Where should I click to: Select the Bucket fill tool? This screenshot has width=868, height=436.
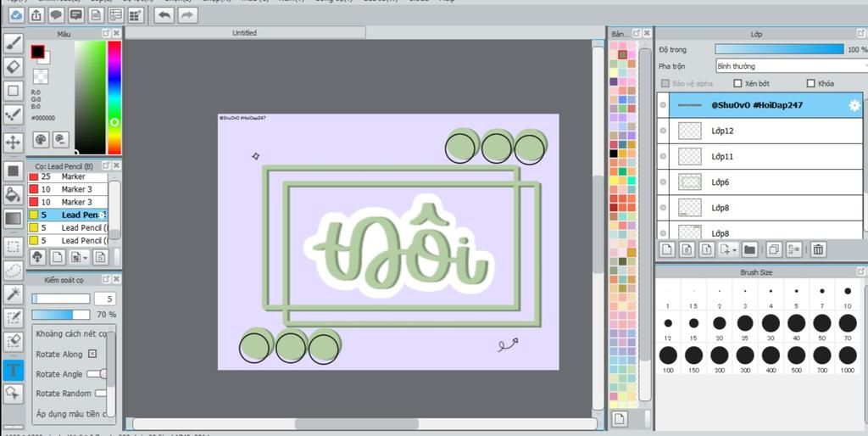point(14,194)
